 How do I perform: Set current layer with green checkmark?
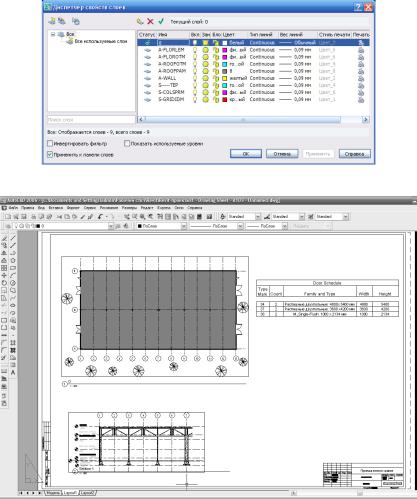(x=161, y=22)
